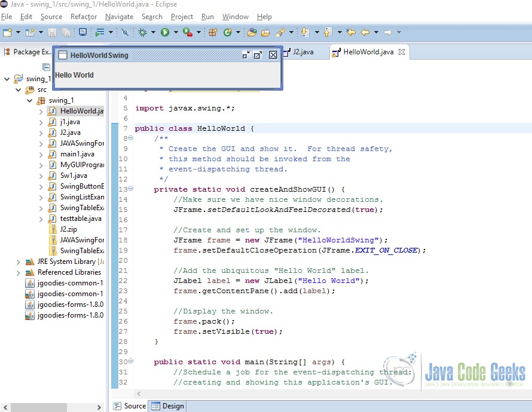Navigate back using the Back arrow icon
Image resolution: width=532 pixels, height=412 pixels.
click(365, 32)
